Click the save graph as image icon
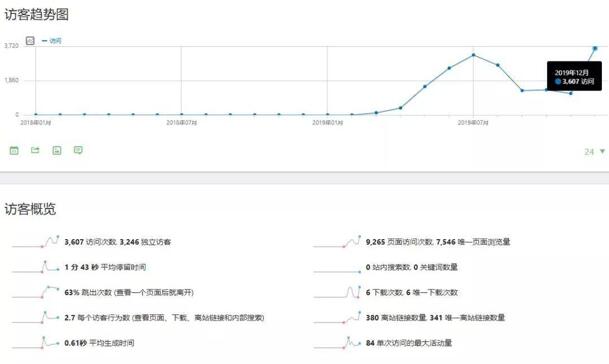This screenshot has width=609, height=364. point(57,150)
